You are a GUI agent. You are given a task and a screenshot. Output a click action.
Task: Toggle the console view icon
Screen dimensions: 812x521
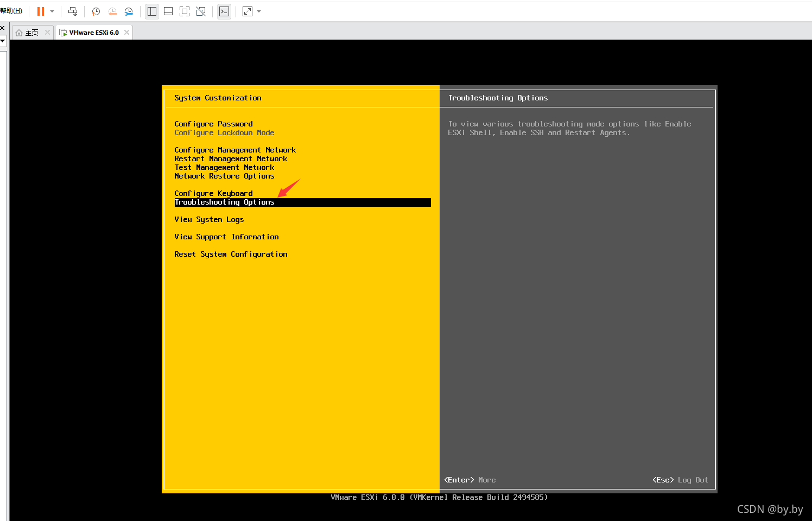pos(224,11)
